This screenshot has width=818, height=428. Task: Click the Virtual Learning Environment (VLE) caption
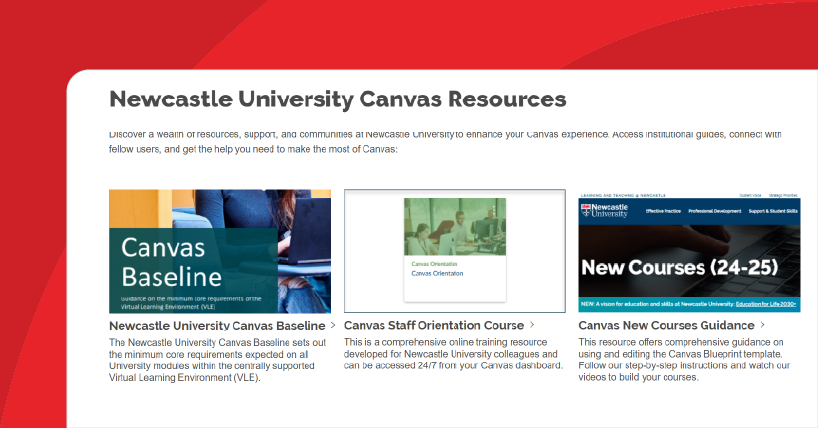coord(167,307)
